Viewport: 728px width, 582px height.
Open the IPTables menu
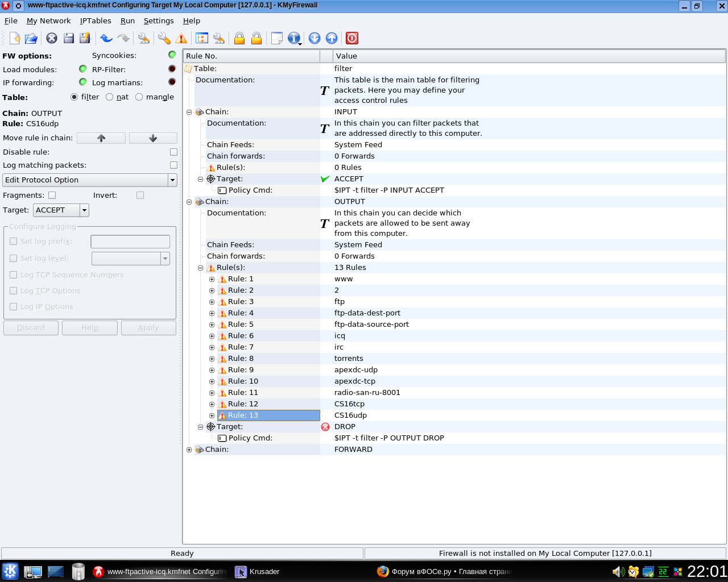96,20
